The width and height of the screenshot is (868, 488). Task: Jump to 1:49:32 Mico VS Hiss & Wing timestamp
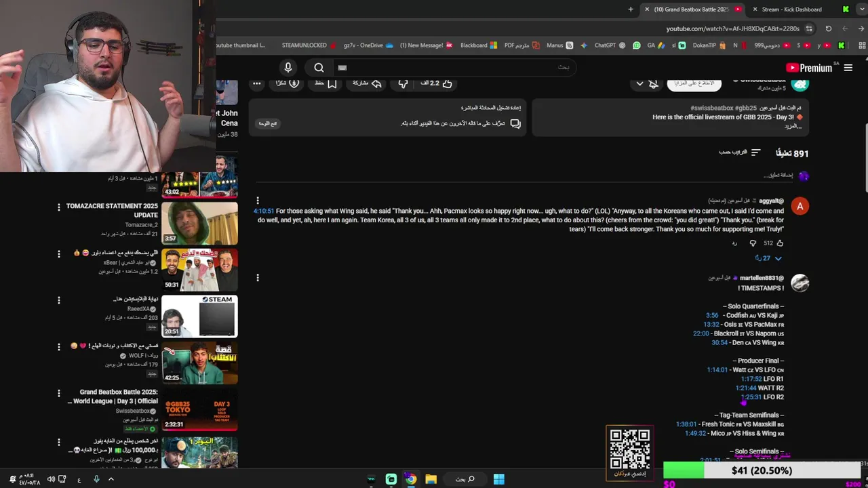[x=696, y=433]
